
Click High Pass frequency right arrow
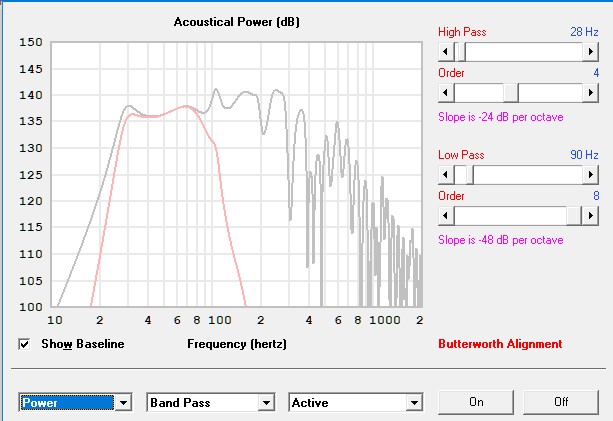pos(590,52)
